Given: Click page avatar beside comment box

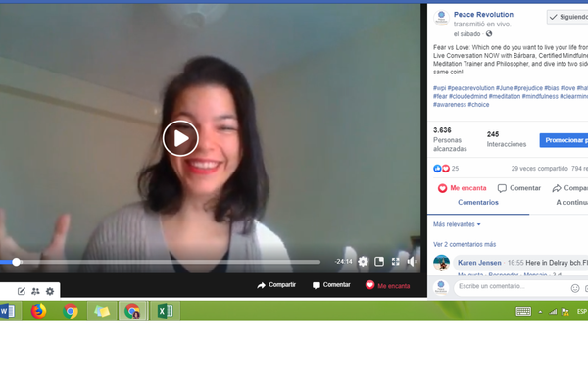Looking at the screenshot, I should (441, 287).
